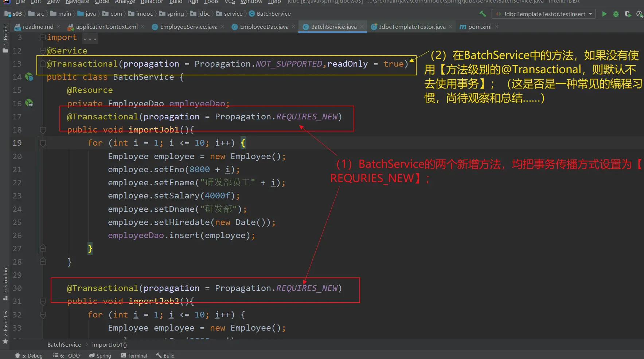The image size is (644, 359).
Task: Run with Coverage from the toolbar
Action: [628, 14]
